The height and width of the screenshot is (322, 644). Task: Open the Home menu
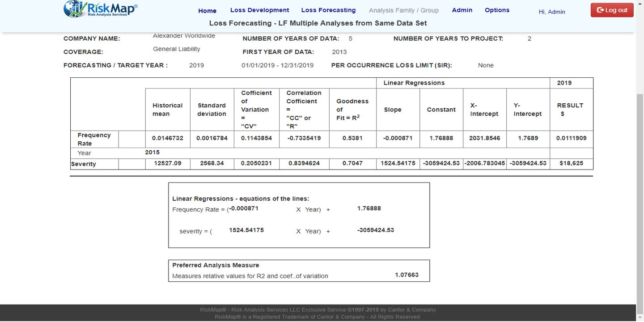click(208, 11)
